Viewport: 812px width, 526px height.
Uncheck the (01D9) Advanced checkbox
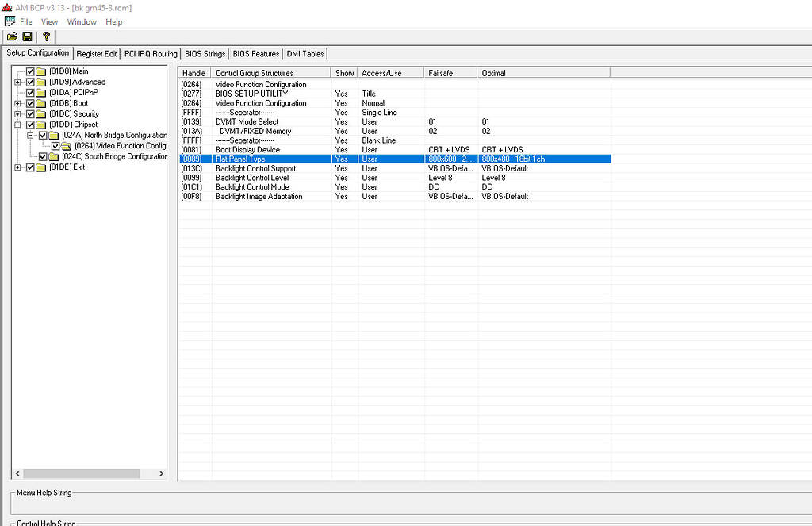pos(29,82)
